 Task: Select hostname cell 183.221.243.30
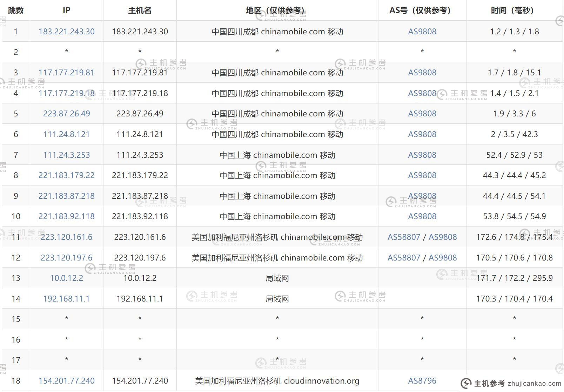point(140,32)
